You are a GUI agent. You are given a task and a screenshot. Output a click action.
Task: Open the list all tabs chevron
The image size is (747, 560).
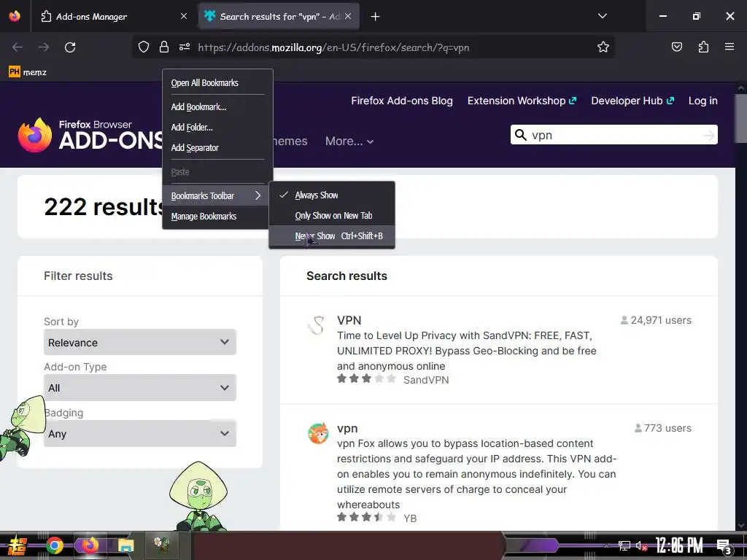pyautogui.click(x=602, y=16)
